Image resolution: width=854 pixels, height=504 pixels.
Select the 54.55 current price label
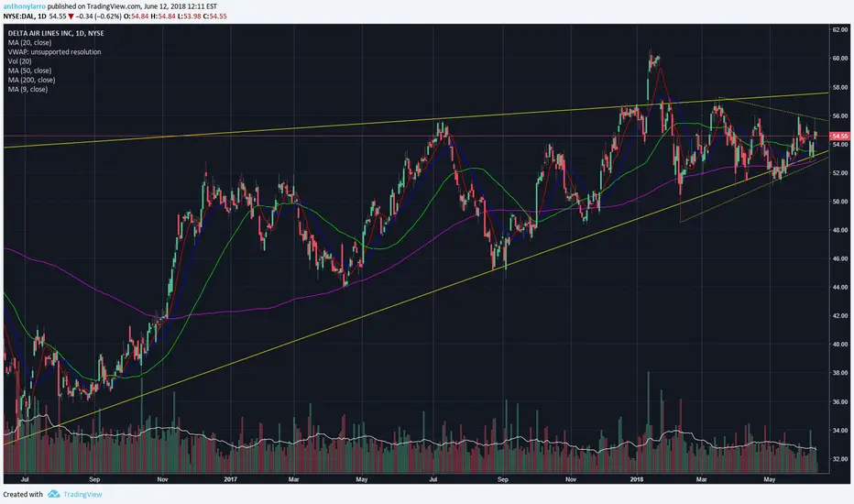840,137
